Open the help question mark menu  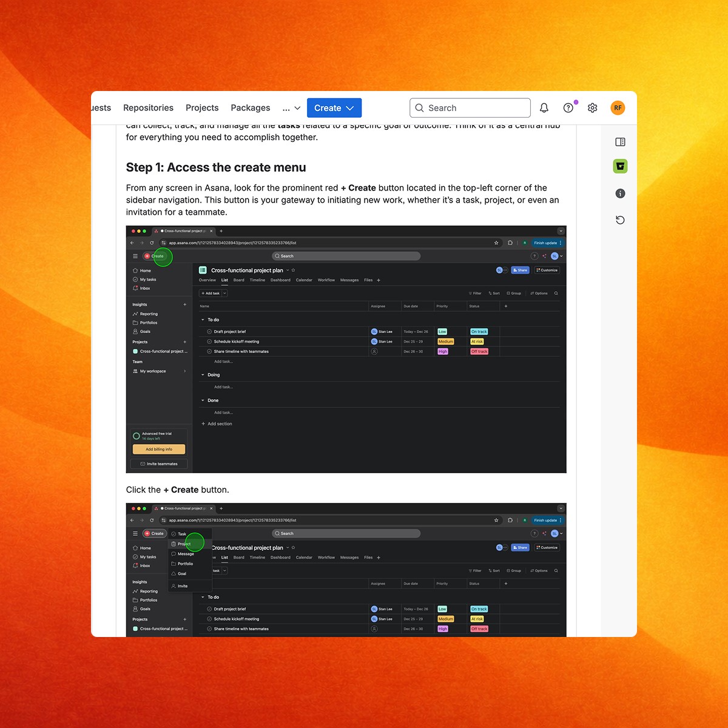tap(568, 108)
